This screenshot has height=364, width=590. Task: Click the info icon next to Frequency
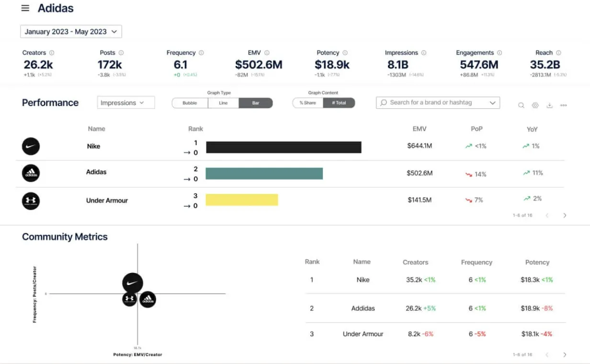201,53
